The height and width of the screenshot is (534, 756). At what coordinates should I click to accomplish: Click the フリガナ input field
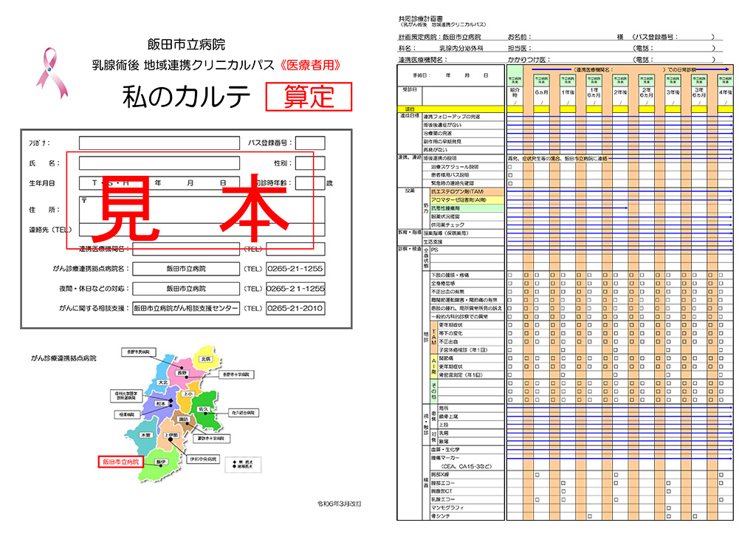pos(159,143)
